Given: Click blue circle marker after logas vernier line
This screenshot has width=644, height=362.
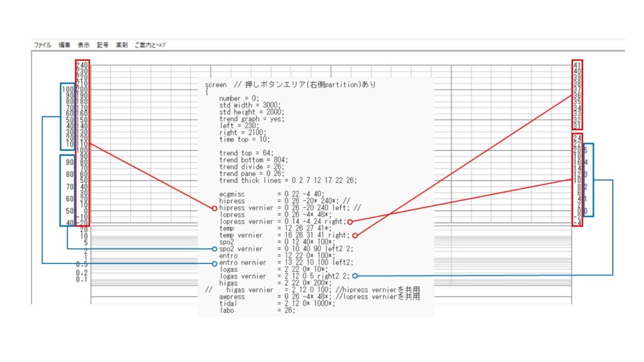Looking at the screenshot, I should coord(355,276).
